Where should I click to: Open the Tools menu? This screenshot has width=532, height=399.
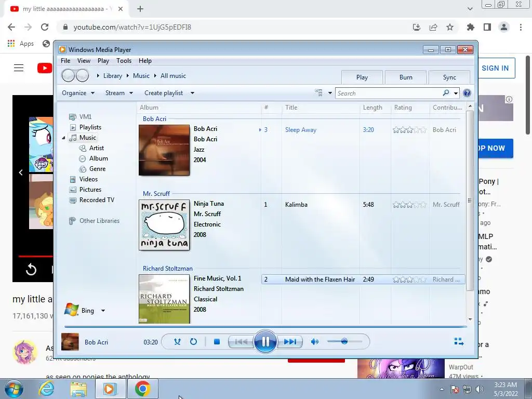(x=124, y=61)
